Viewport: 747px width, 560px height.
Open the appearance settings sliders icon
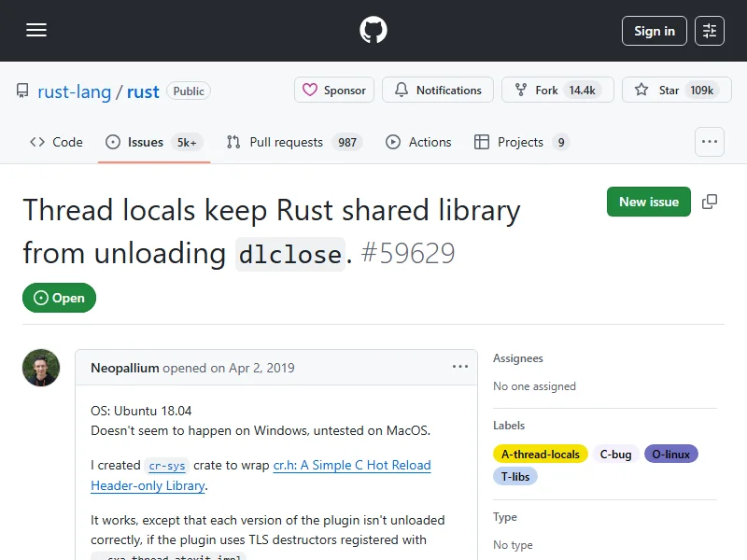[710, 31]
